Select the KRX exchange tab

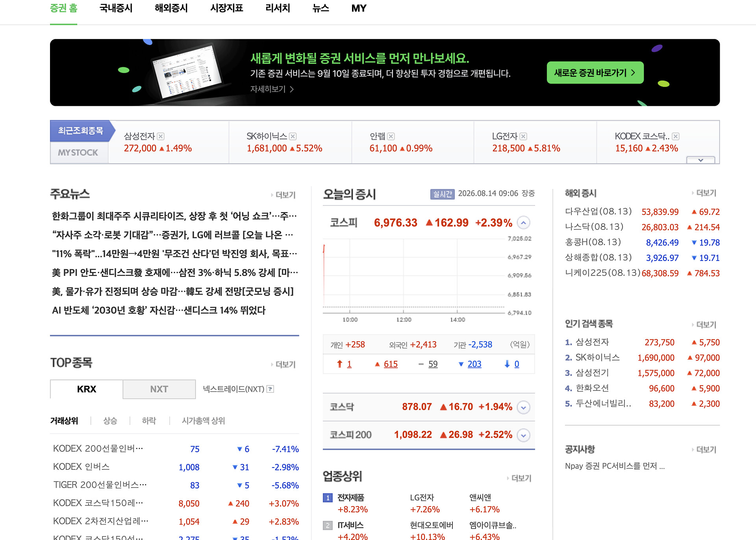tap(87, 389)
